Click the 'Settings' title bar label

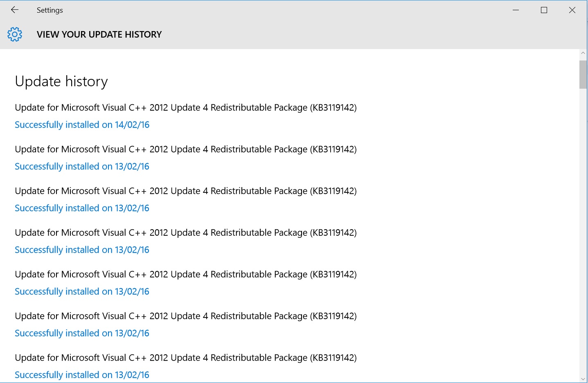(x=50, y=10)
